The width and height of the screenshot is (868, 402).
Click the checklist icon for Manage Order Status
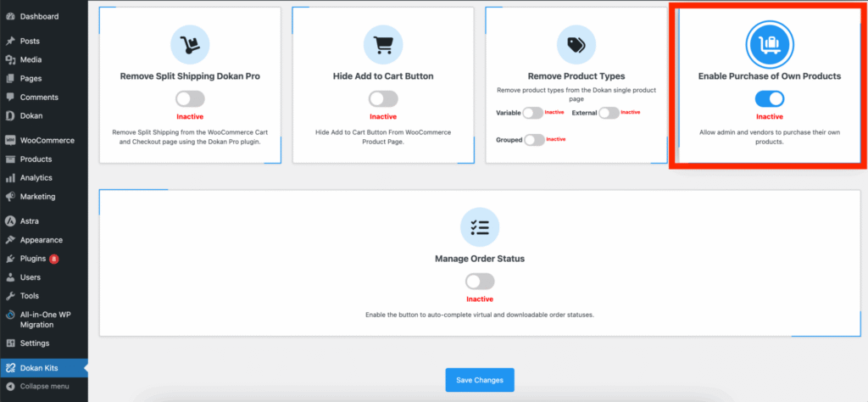[x=480, y=227]
